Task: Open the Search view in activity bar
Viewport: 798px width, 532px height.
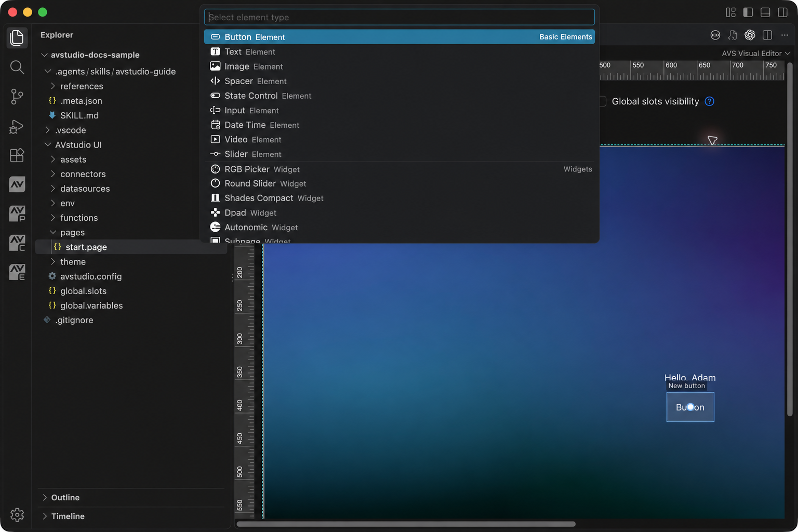Action: tap(17, 67)
